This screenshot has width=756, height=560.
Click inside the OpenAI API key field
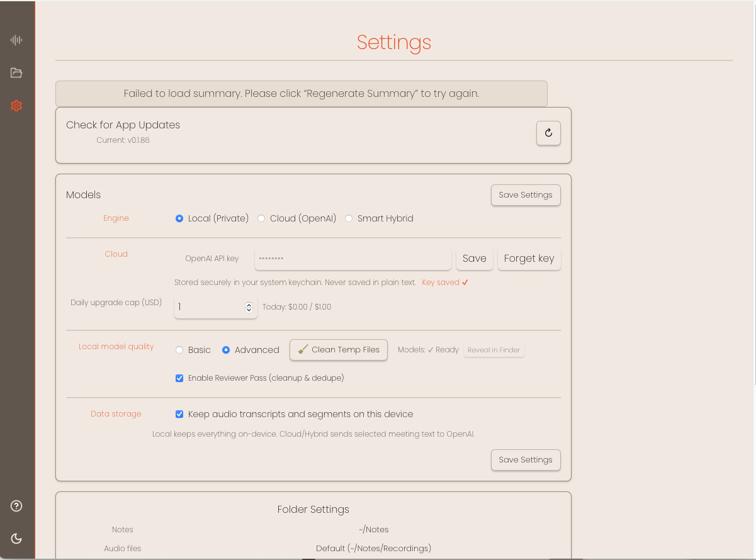coord(353,258)
